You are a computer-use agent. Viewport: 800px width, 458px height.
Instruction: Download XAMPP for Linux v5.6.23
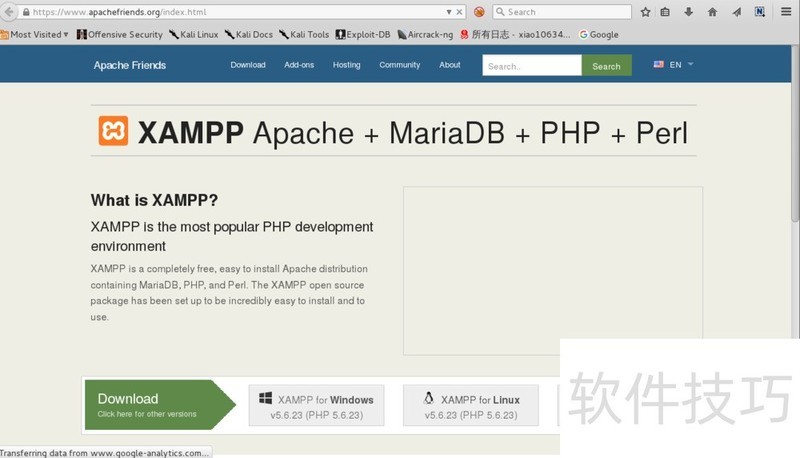470,405
